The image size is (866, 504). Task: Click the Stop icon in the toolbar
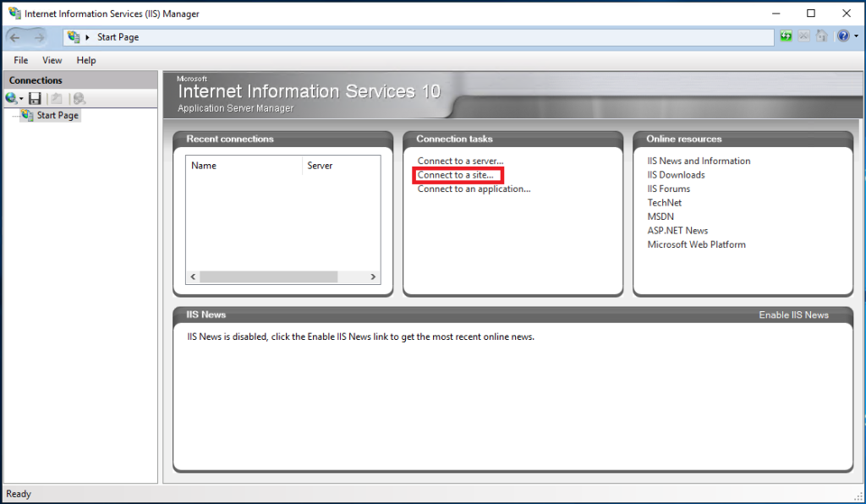[803, 36]
